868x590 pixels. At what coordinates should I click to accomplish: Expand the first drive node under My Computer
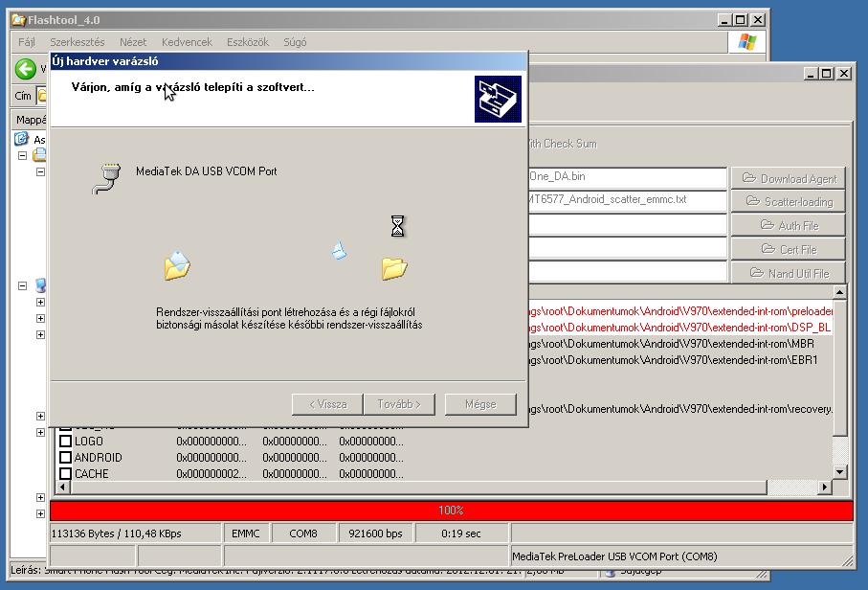[x=40, y=302]
